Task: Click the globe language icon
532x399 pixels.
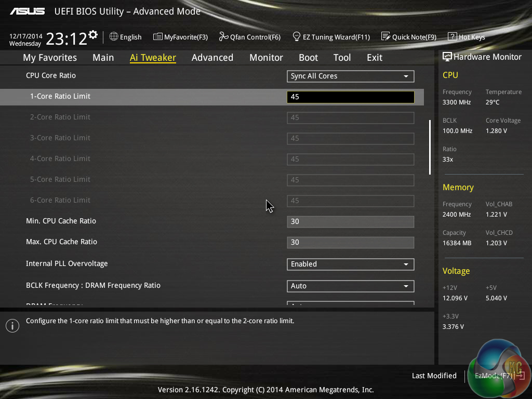Action: [114, 36]
